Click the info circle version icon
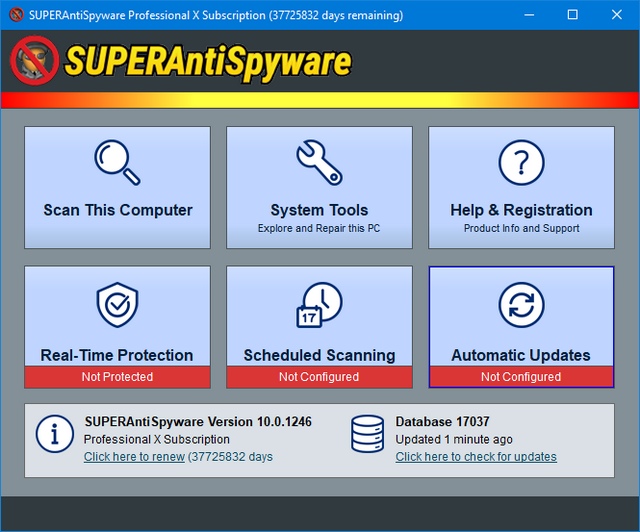The height and width of the screenshot is (532, 640). 54,433
